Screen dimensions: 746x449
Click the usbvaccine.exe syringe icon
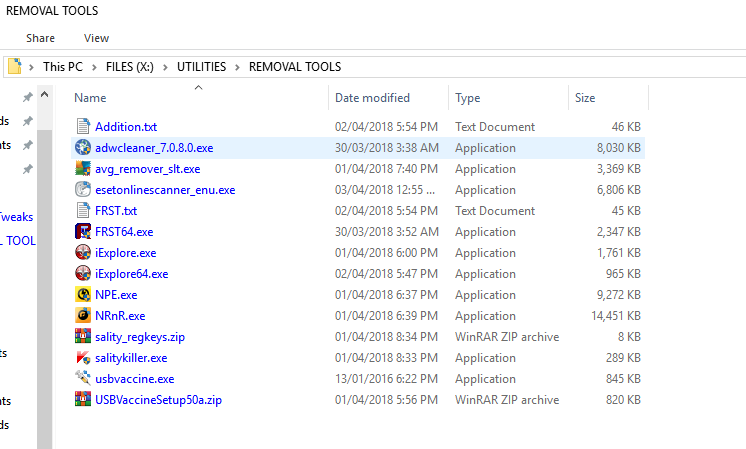[x=83, y=378]
